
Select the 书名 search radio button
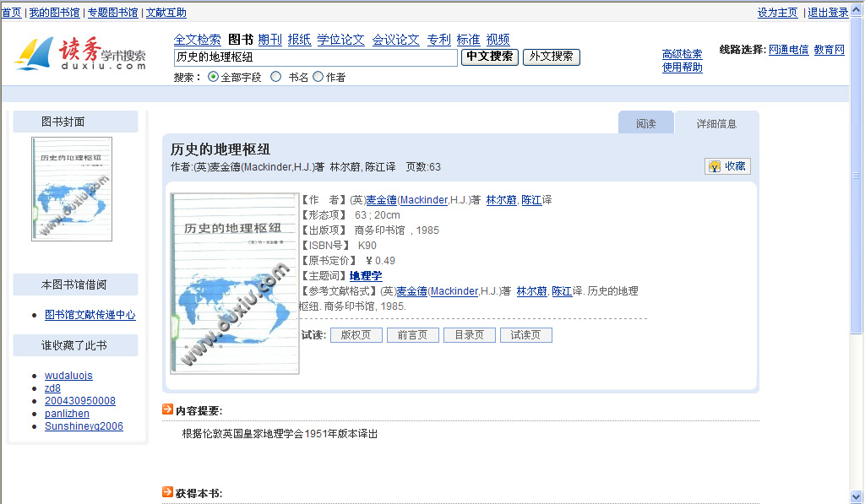(x=275, y=77)
